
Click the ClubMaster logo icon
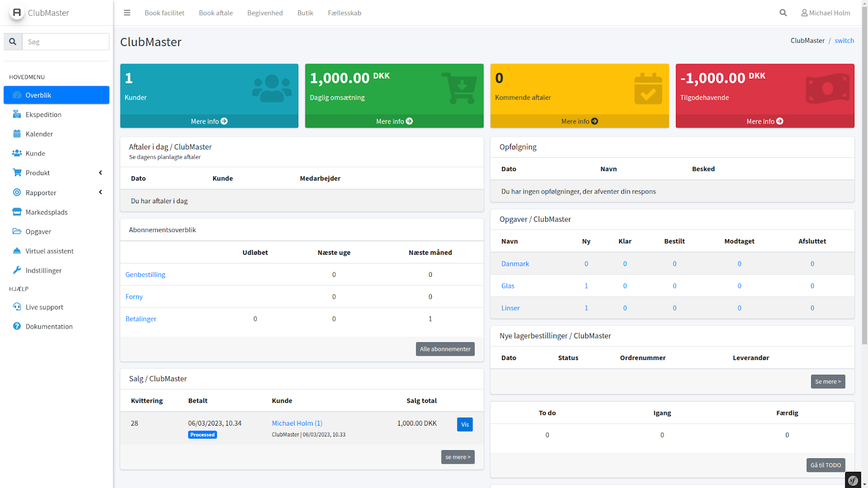click(17, 12)
